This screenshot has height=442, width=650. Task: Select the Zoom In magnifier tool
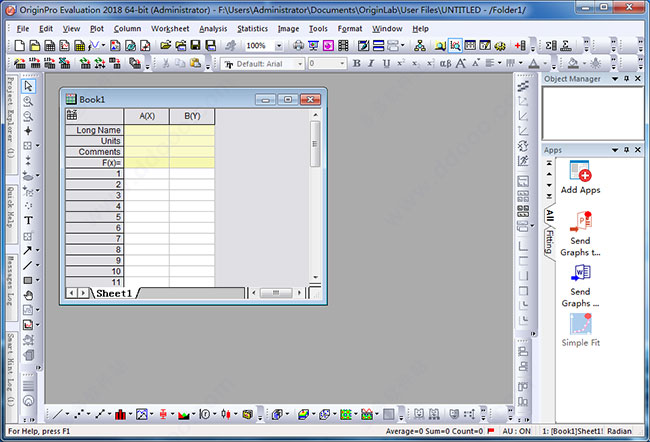(28, 101)
